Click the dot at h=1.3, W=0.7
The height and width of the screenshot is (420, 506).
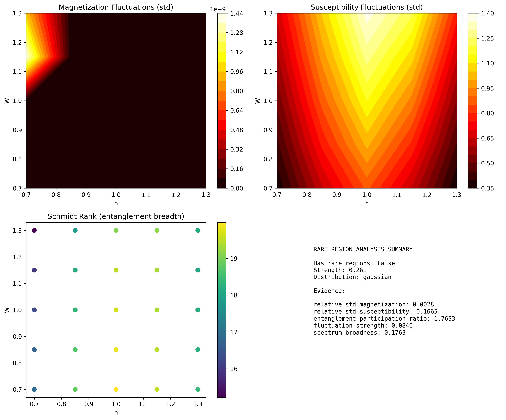coord(198,389)
